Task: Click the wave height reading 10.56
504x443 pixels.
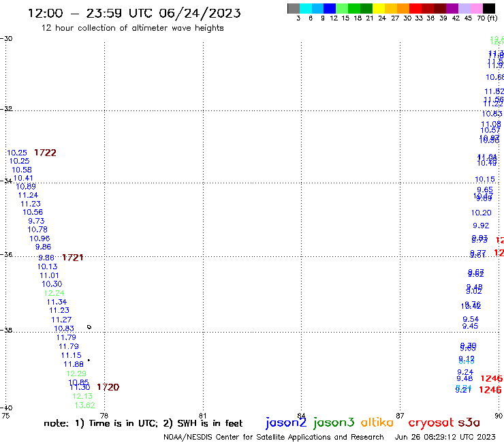Action: (x=33, y=212)
